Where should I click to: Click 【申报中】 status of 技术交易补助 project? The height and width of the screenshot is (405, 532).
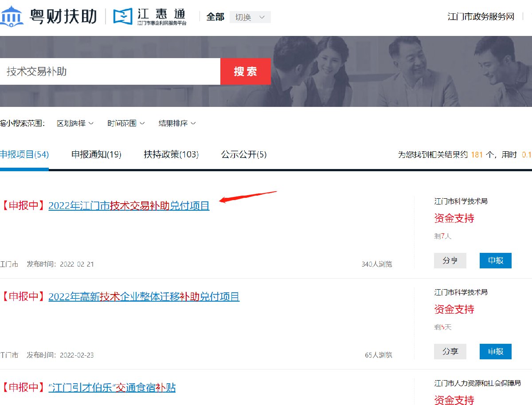click(x=23, y=206)
